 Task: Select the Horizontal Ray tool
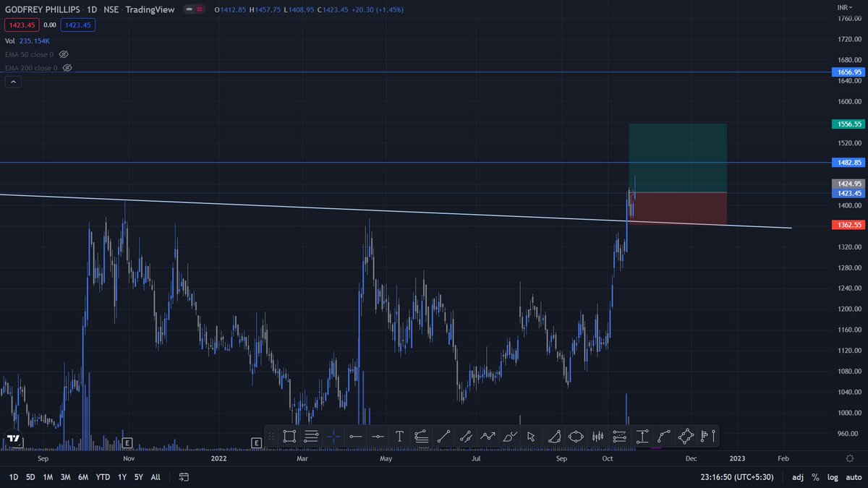click(x=355, y=436)
